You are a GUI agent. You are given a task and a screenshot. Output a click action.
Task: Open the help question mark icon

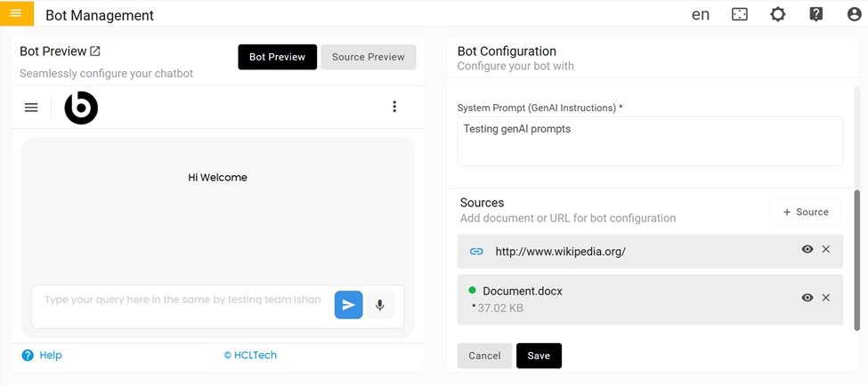(x=815, y=14)
